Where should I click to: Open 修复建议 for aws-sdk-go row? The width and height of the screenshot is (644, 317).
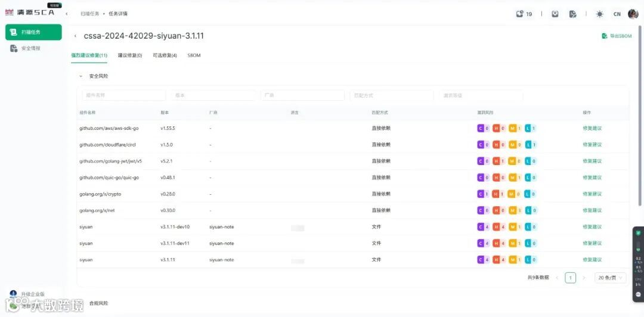coord(592,128)
